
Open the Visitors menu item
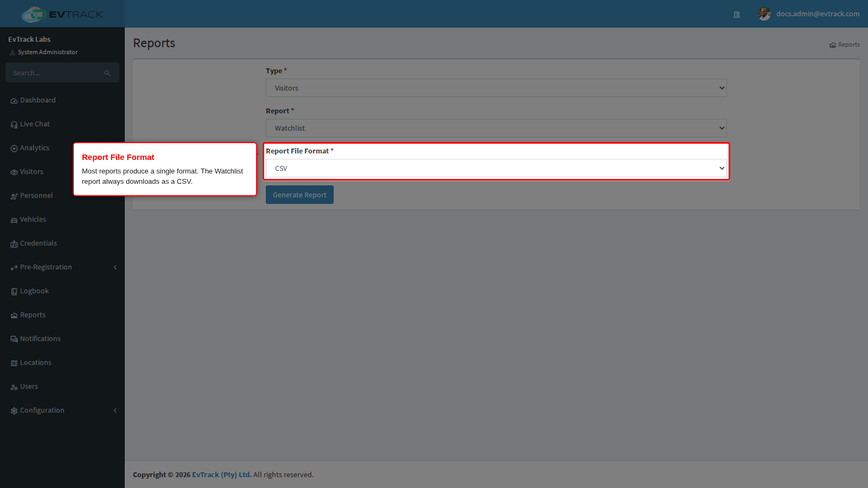click(x=62, y=172)
